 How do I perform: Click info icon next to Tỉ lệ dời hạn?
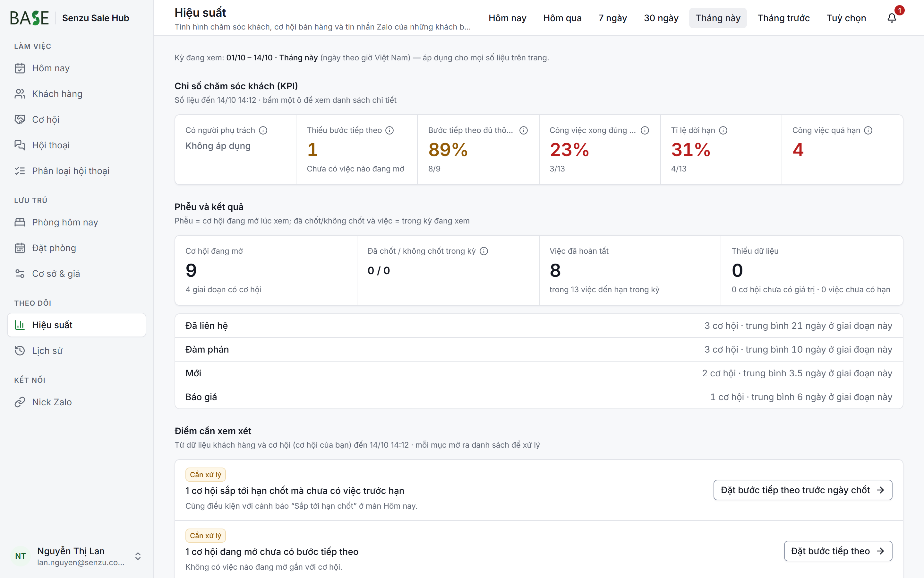(723, 130)
